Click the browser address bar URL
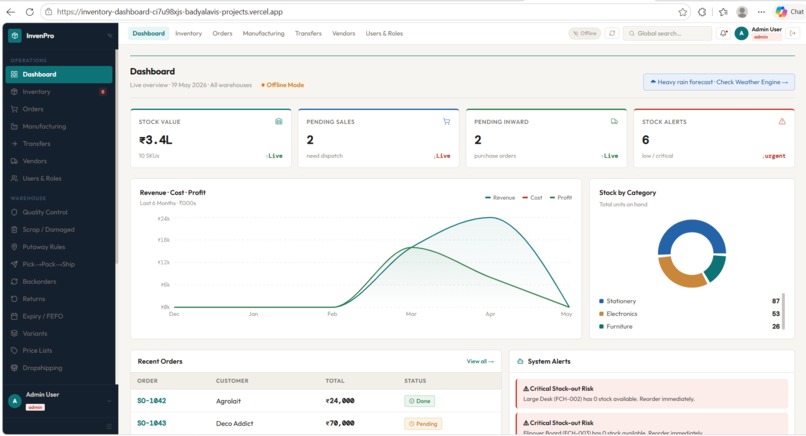Image resolution: width=806 pixels, height=436 pixels. [170, 12]
